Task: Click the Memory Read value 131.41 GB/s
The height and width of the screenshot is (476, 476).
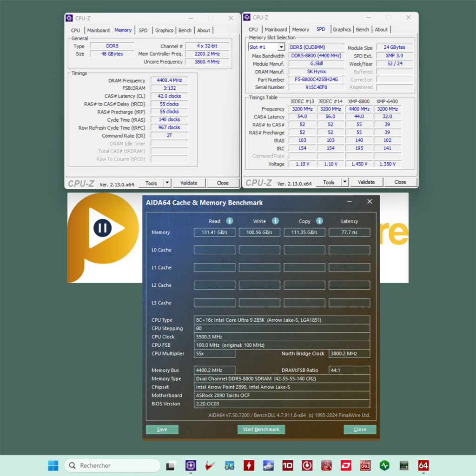Action: (215, 232)
